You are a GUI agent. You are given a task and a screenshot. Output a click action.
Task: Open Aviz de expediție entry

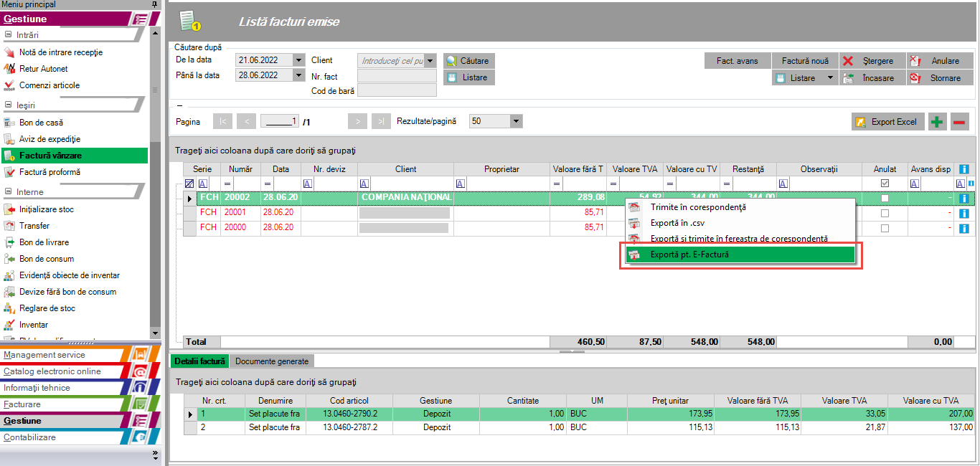click(x=50, y=139)
